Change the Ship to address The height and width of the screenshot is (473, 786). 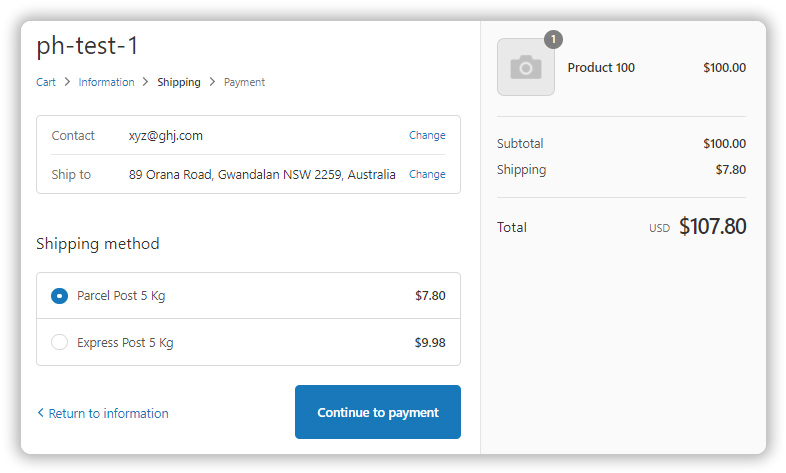pos(427,174)
